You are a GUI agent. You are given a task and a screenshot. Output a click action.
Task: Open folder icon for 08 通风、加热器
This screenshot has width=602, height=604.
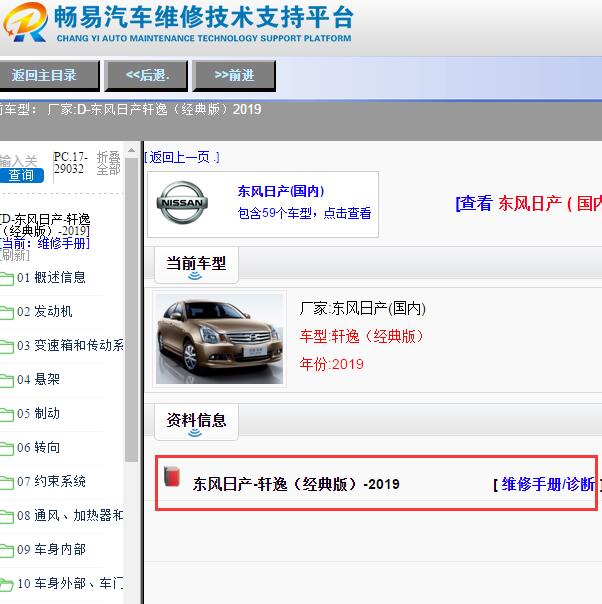[7, 516]
